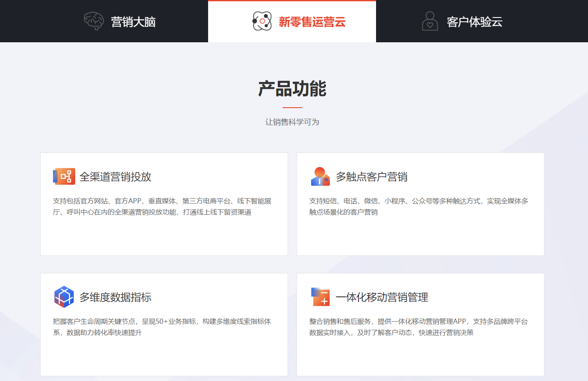Viewport: 588px width, 381px height.
Task: Click the 让销售科学可为 subtitle text
Action: coord(292,122)
